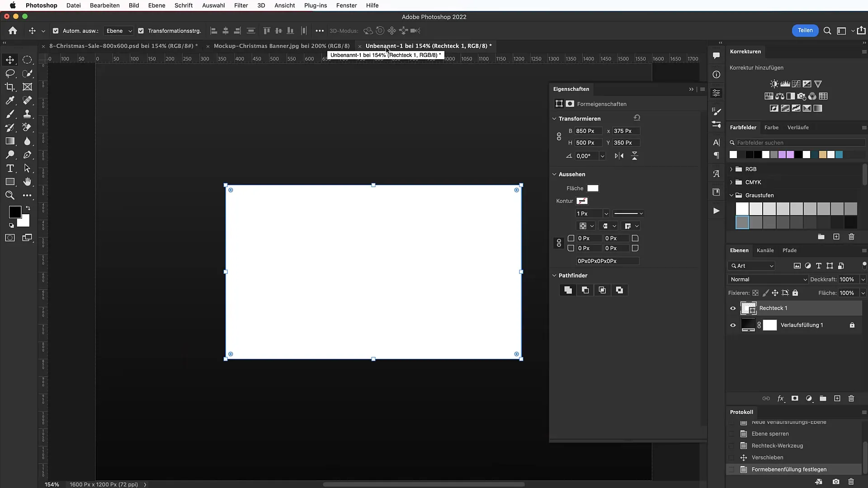
Task: Select the Brush tool in toolbar
Action: pyautogui.click(x=10, y=113)
